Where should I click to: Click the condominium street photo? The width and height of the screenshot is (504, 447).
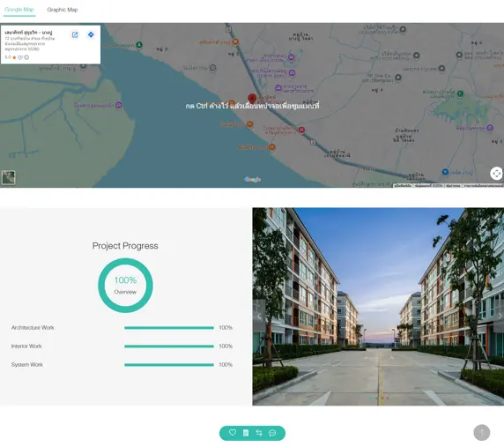(378, 307)
